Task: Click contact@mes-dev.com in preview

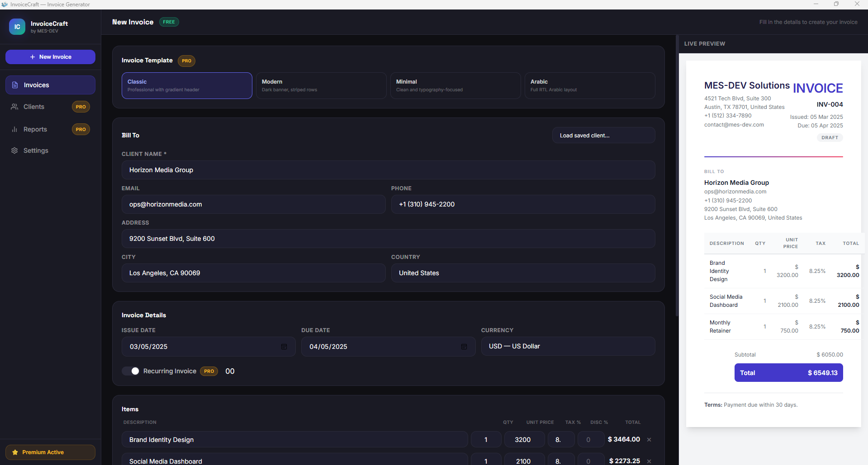Action: pos(734,125)
